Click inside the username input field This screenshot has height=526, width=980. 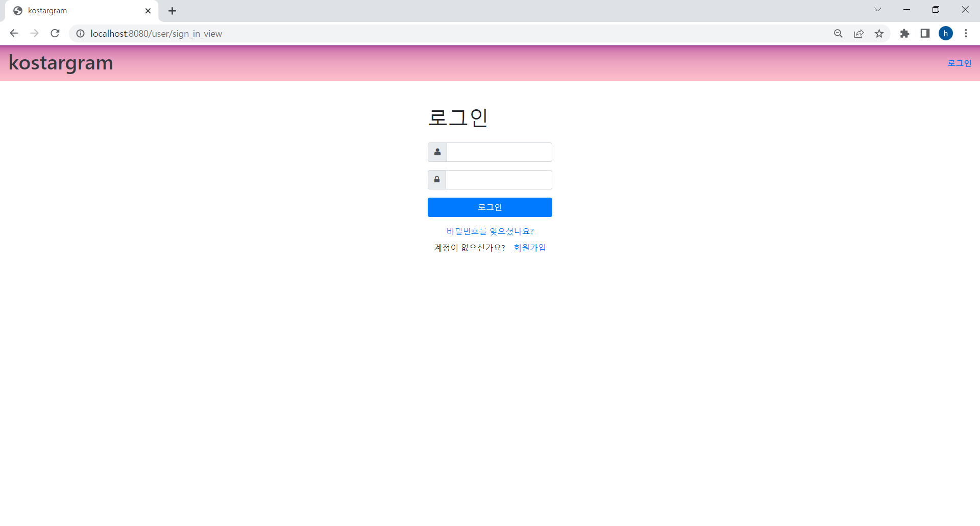499,152
